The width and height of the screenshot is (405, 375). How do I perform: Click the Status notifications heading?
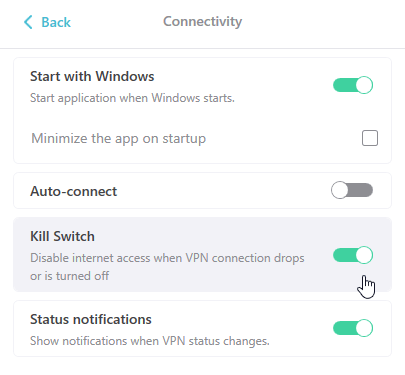pos(91,319)
